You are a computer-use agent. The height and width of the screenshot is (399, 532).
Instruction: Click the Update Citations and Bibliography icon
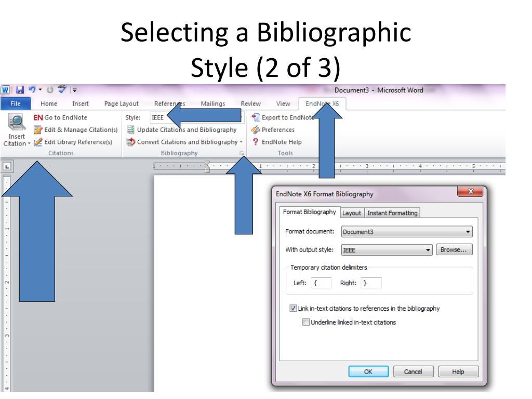[x=130, y=129]
